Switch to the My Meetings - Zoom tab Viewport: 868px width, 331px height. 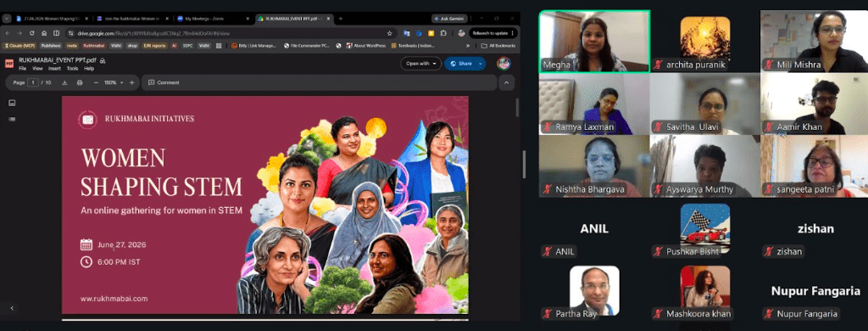(213, 19)
